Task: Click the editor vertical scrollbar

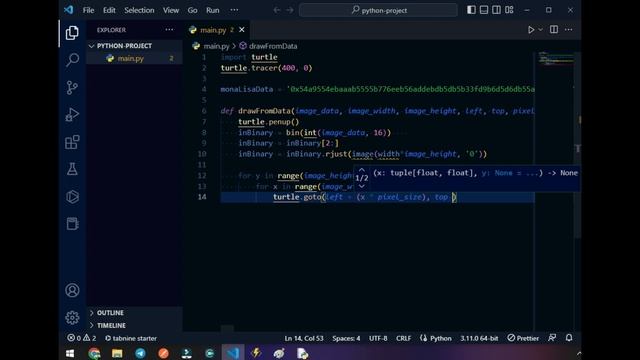Action: 578,145
